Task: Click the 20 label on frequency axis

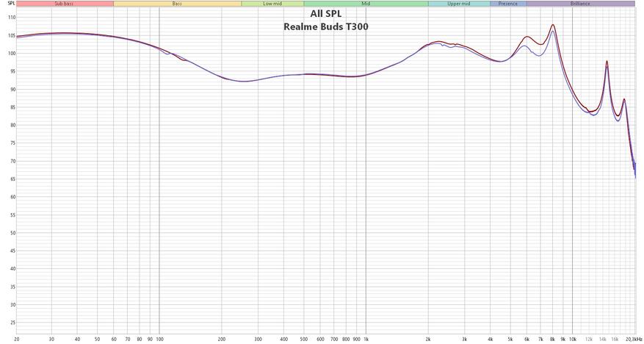Action: click(16, 340)
